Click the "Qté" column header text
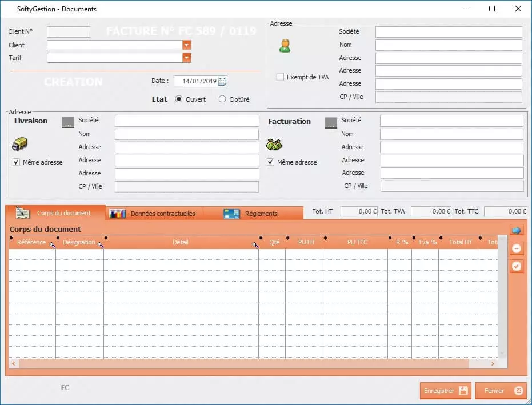Screen dimensions: 532x405 pyautogui.click(x=274, y=242)
